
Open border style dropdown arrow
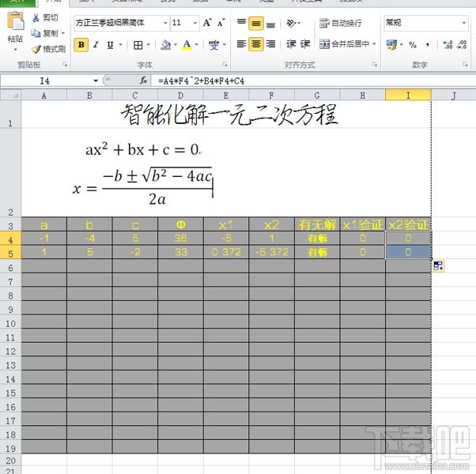(x=149, y=45)
